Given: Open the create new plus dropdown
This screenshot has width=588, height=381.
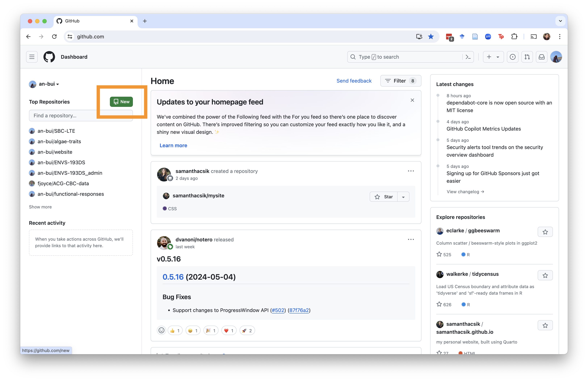Looking at the screenshot, I should point(493,57).
